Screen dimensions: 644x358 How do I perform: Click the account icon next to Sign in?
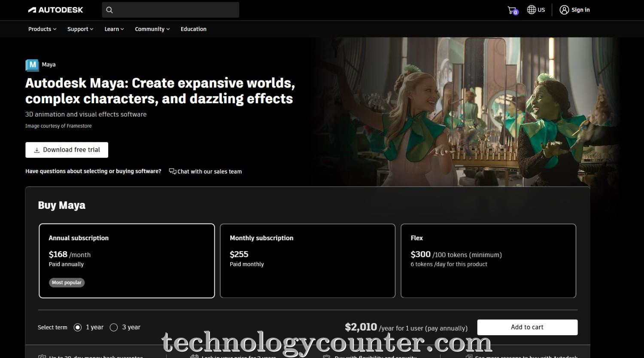pyautogui.click(x=564, y=9)
